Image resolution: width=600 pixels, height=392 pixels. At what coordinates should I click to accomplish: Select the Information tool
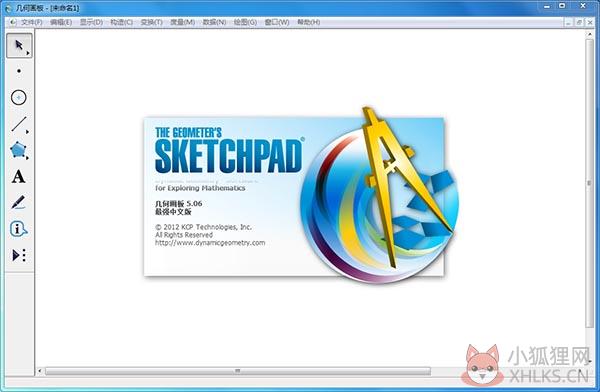click(18, 229)
